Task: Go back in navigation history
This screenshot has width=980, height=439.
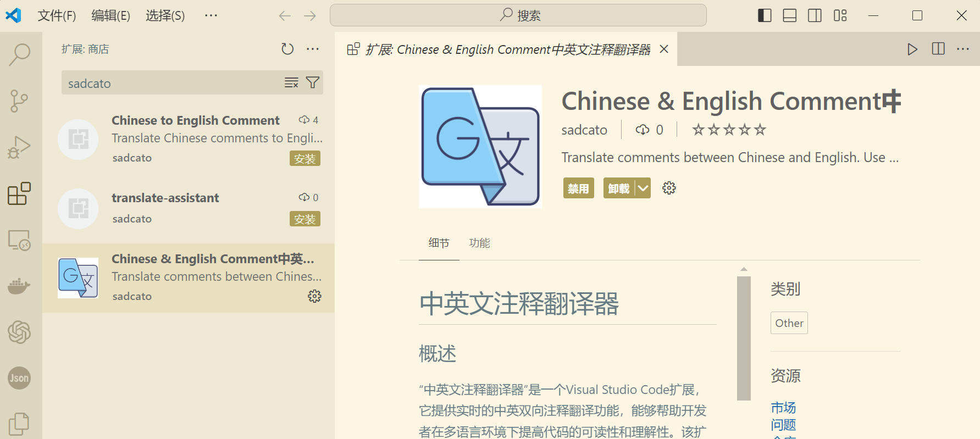Action: 285,16
